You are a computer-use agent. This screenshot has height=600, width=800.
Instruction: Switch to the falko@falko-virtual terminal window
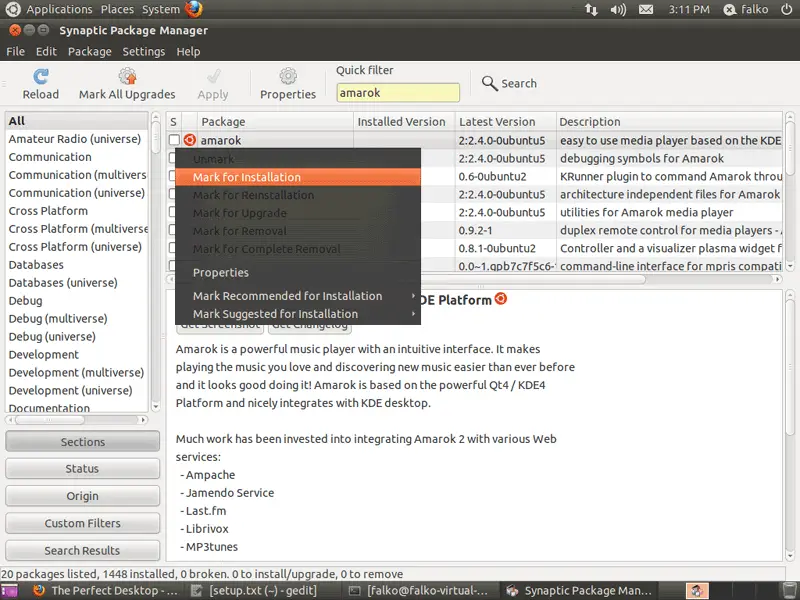(x=418, y=591)
